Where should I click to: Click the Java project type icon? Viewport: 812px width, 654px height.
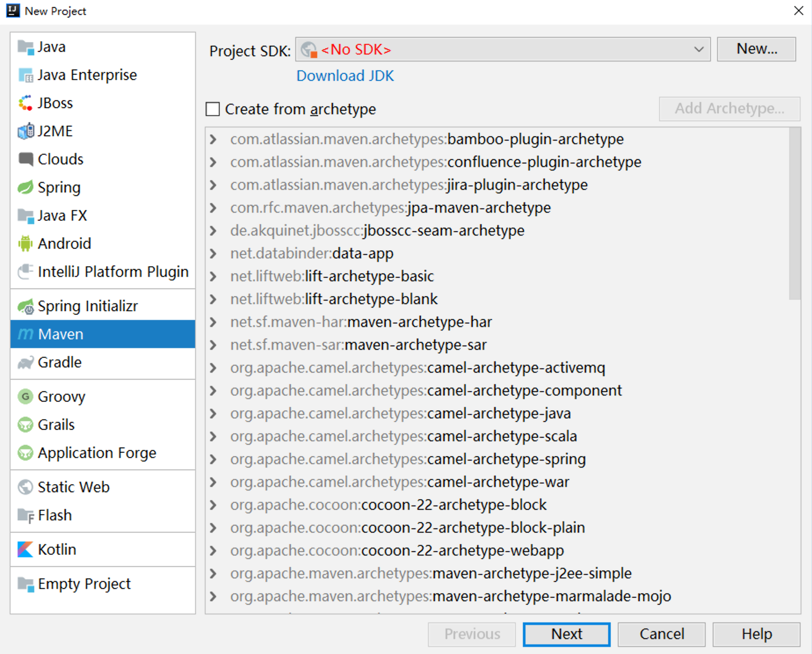(x=25, y=47)
